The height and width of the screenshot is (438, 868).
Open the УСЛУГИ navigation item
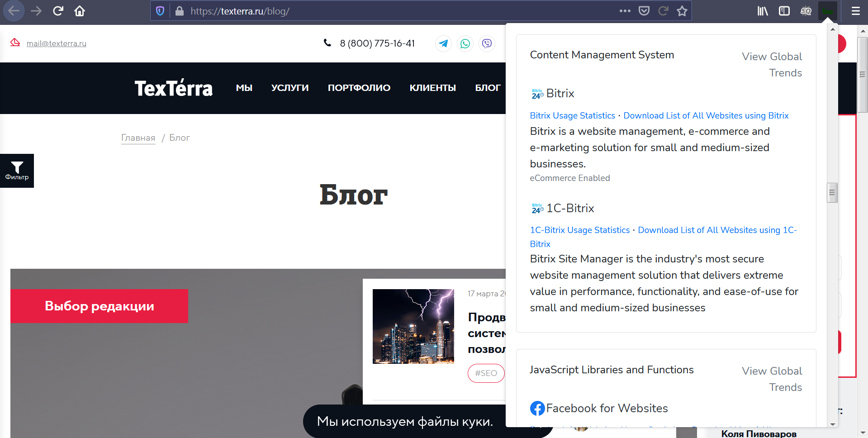pos(289,88)
